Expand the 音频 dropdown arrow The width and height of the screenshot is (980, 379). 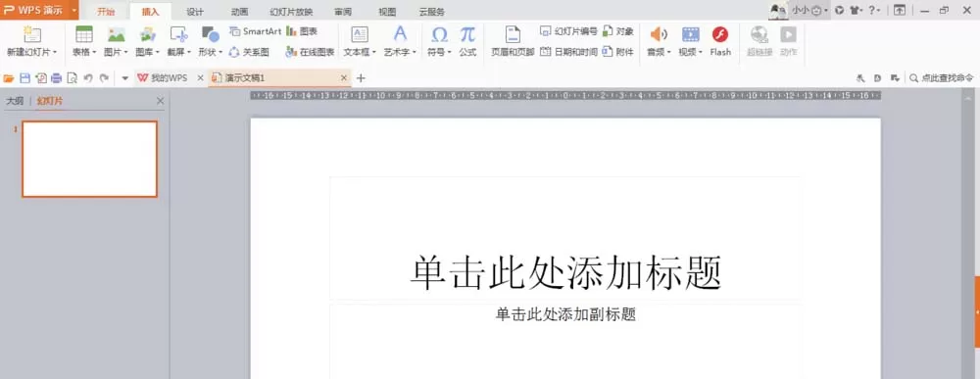[668, 53]
